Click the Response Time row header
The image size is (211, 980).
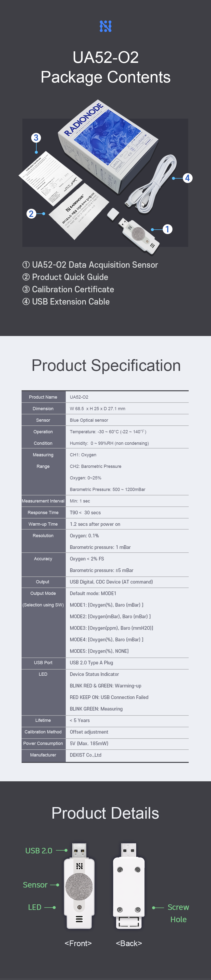[43, 512]
